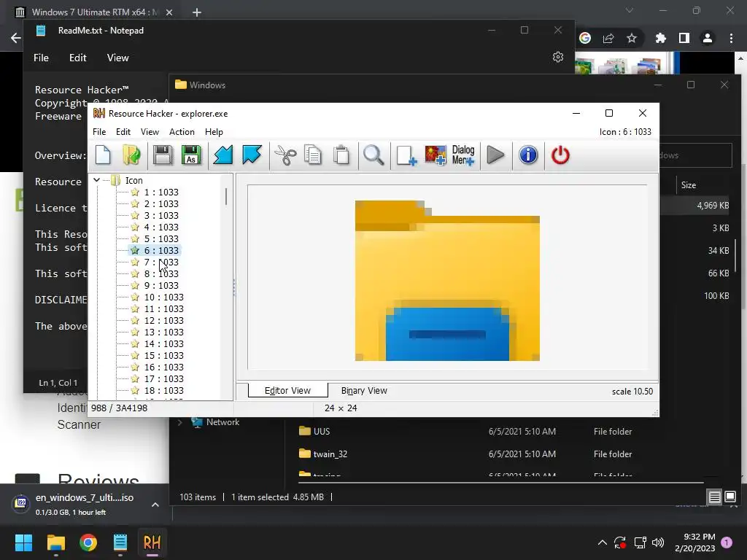The width and height of the screenshot is (747, 560).
Task: Go back in Chrome browser
Action: pyautogui.click(x=16, y=38)
